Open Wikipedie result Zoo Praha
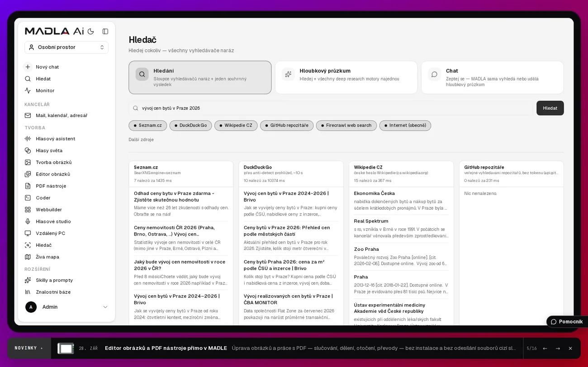 366,249
